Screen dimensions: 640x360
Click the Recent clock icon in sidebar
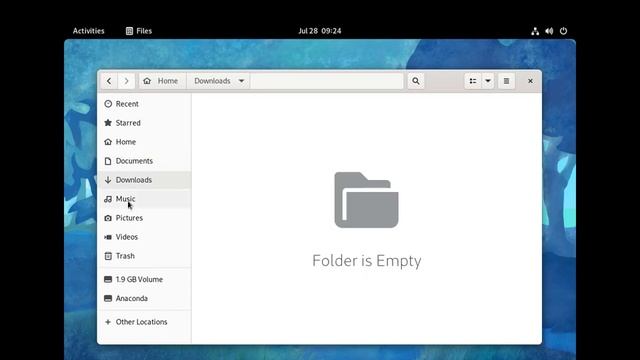click(108, 104)
